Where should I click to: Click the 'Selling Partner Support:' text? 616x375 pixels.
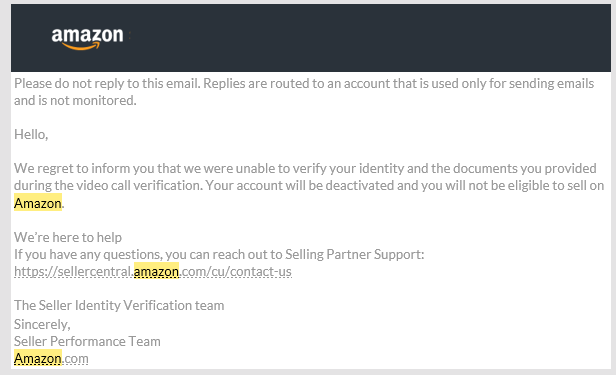click(x=355, y=254)
